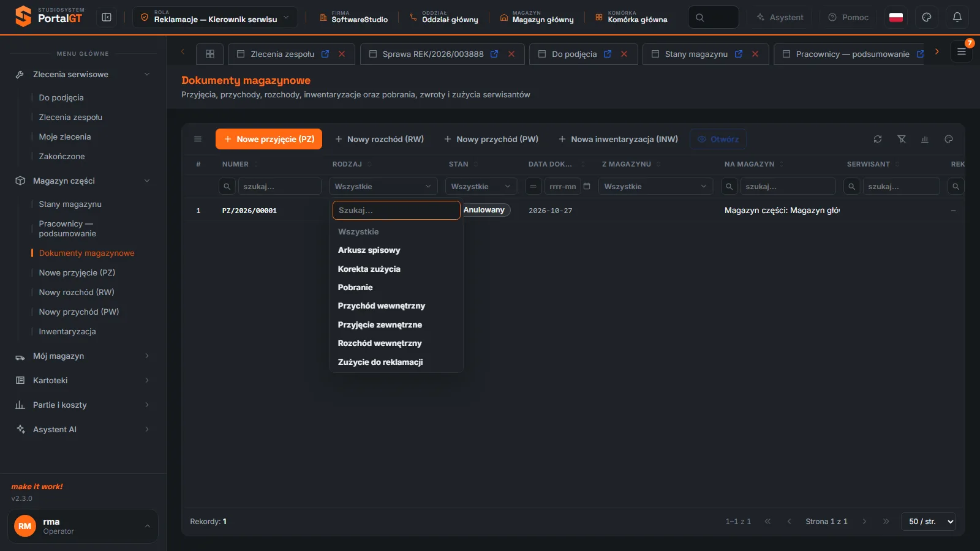This screenshot has width=980, height=551.
Task: Clear the table filters
Action: tap(902, 139)
